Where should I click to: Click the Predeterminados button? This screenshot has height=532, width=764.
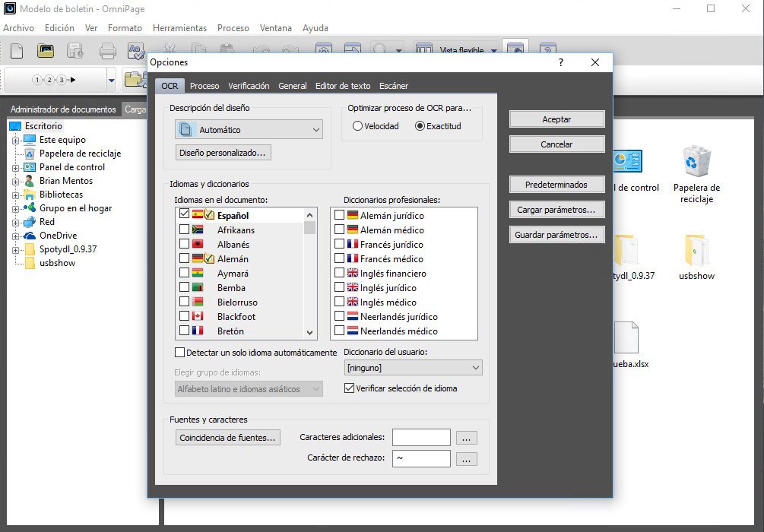[556, 184]
